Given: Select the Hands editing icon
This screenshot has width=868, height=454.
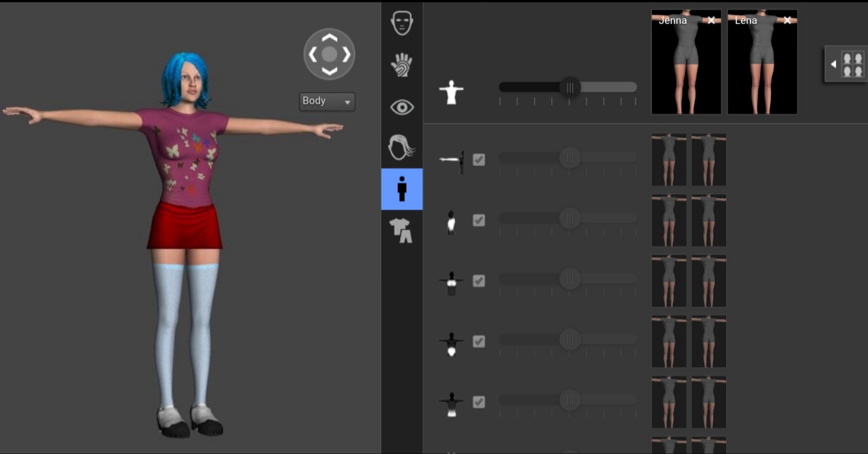Looking at the screenshot, I should pyautogui.click(x=402, y=64).
